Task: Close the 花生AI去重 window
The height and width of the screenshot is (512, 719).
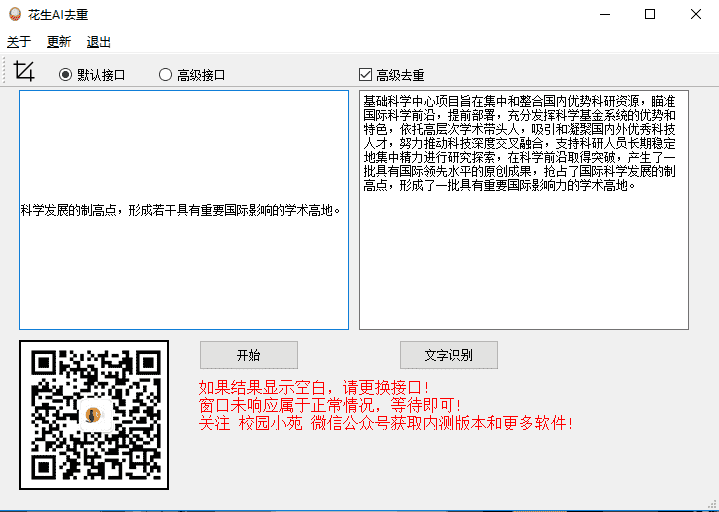Action: point(696,14)
